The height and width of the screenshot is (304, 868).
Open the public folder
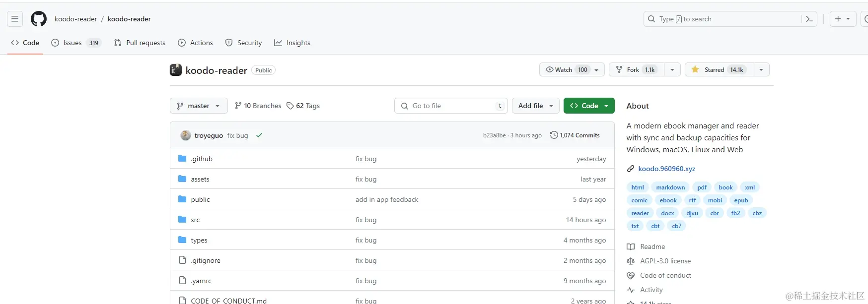[200, 199]
